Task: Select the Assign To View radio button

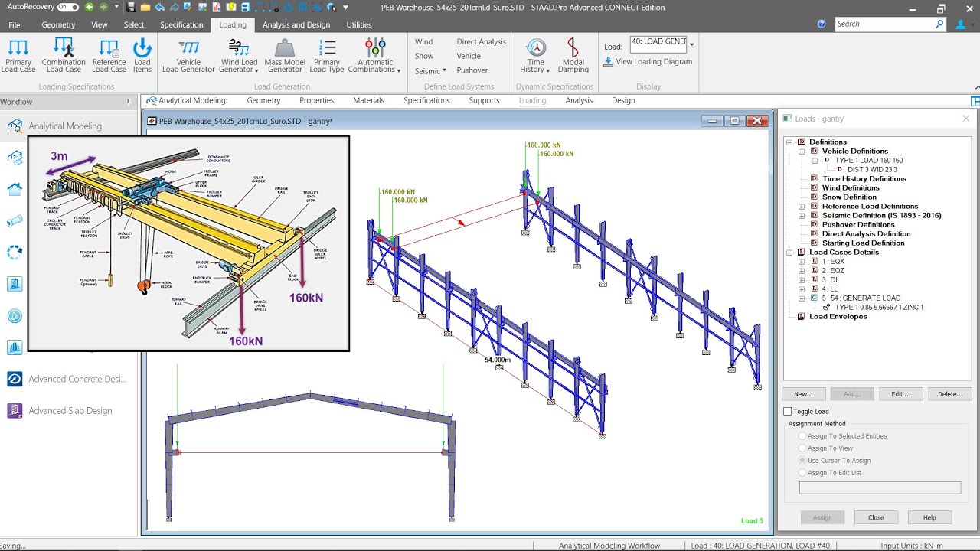Action: (802, 448)
